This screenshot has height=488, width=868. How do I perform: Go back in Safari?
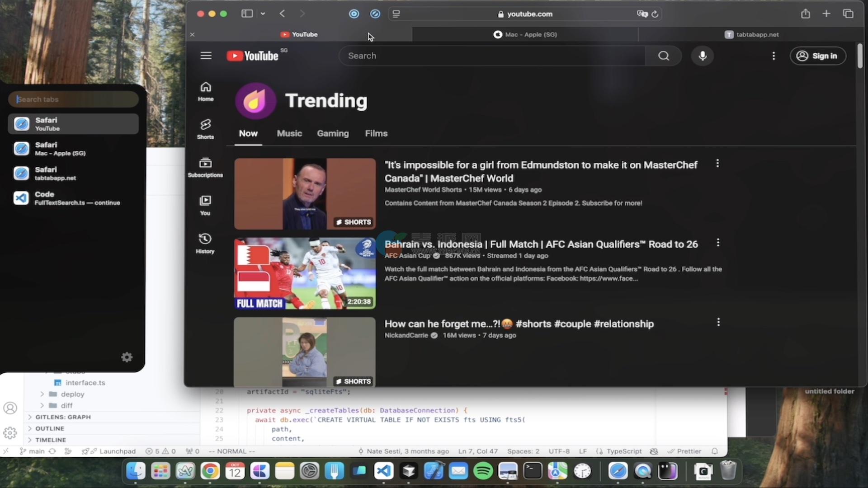pyautogui.click(x=282, y=14)
